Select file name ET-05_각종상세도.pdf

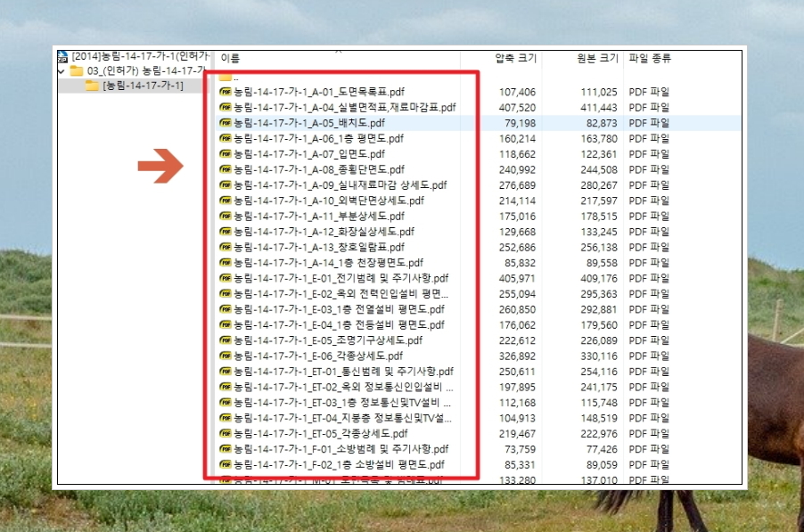321,434
